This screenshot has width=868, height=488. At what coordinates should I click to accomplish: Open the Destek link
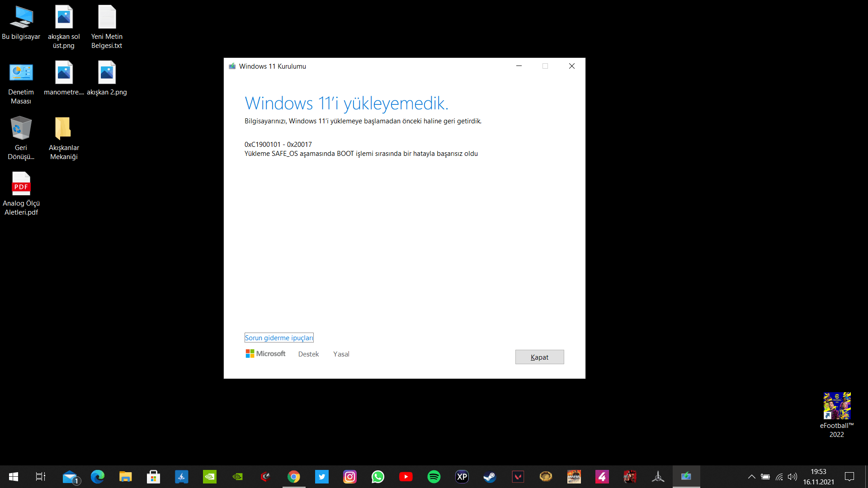[308, 354]
